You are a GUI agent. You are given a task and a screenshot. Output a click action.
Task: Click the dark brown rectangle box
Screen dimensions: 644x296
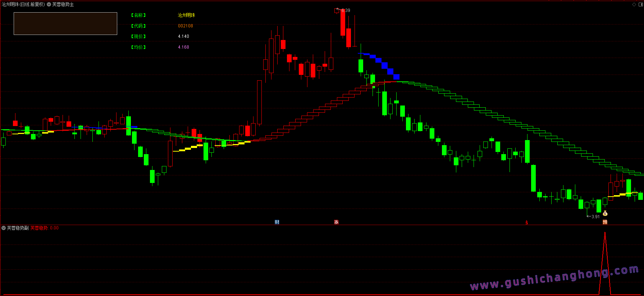tap(65, 24)
